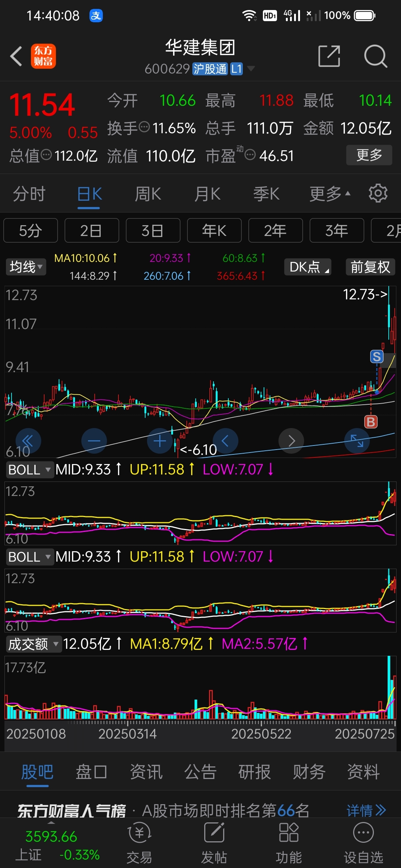
Task: Switch to 分时 chart tab
Action: click(29, 194)
